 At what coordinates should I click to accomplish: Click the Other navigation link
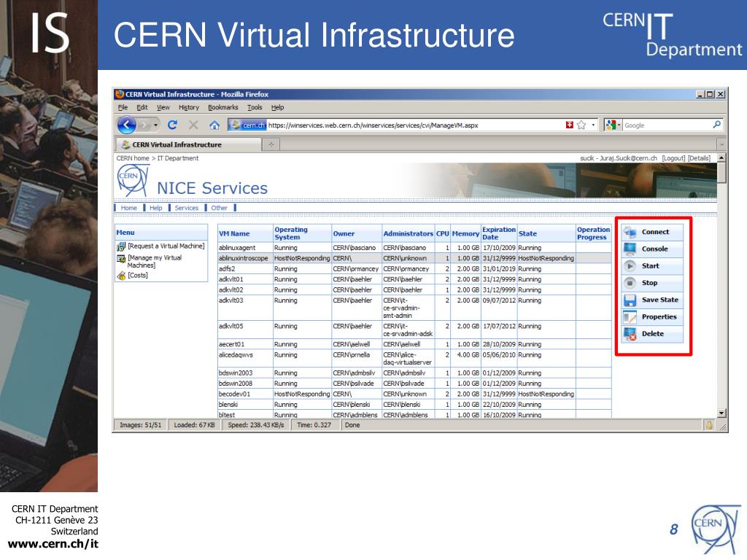coord(219,208)
